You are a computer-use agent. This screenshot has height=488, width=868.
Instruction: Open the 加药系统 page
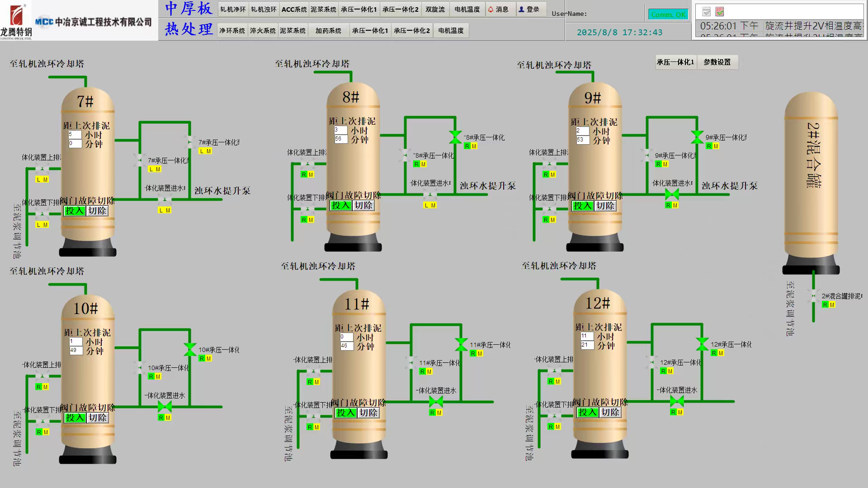point(328,31)
